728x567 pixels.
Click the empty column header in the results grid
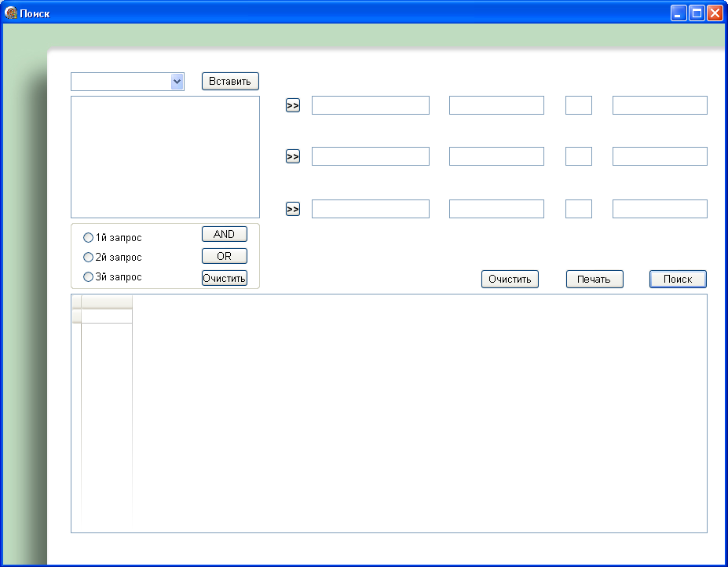pyautogui.click(x=107, y=302)
